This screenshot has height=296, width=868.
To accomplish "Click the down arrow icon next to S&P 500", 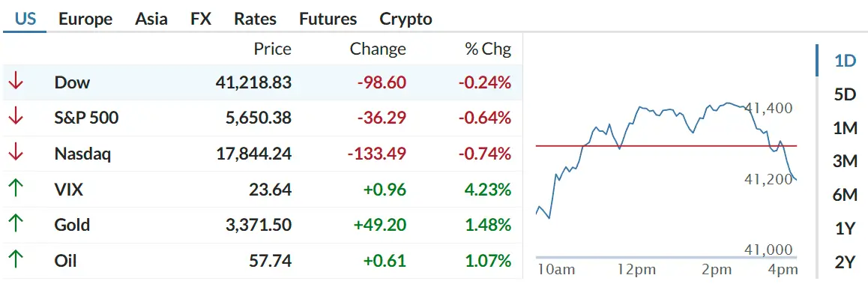I will coord(16,118).
